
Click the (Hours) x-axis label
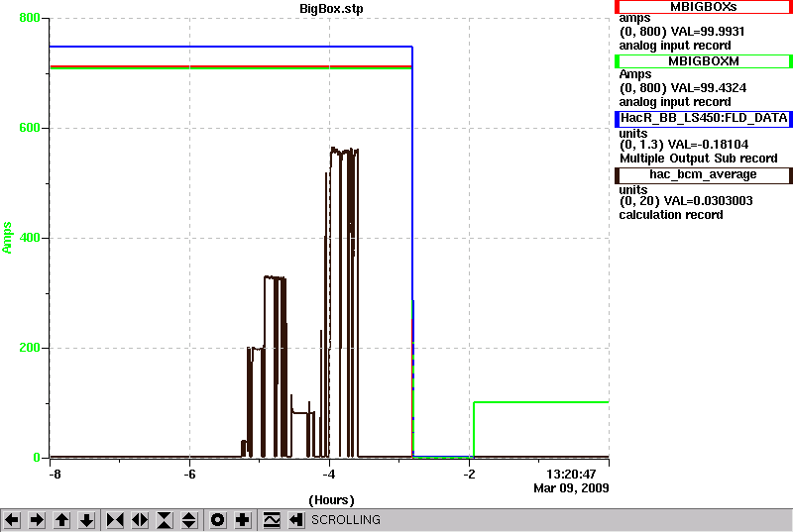(331, 500)
